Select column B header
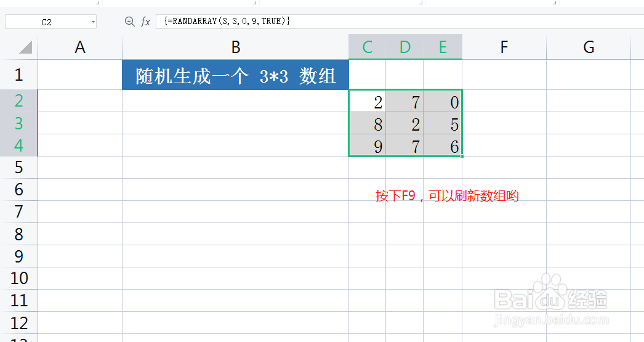Viewport: 644px width, 342px height. coord(235,47)
